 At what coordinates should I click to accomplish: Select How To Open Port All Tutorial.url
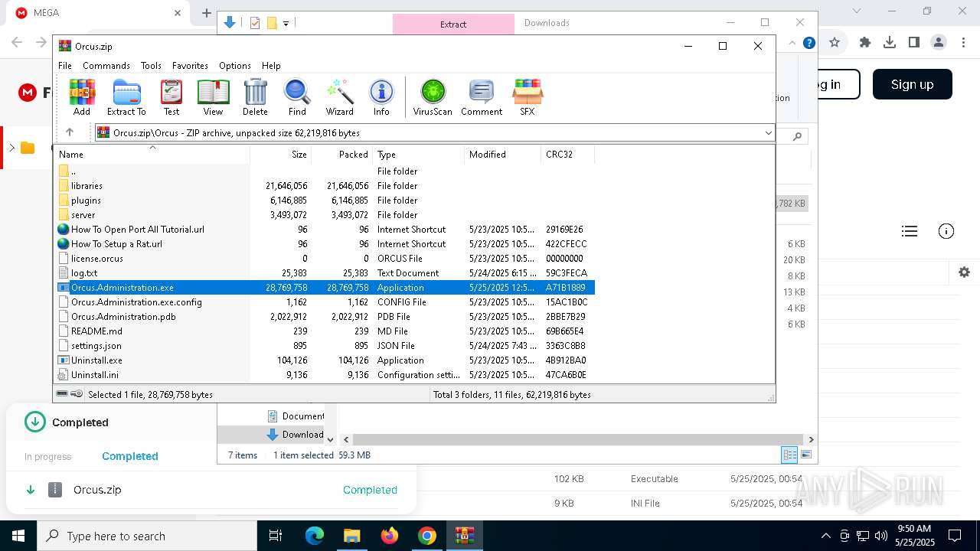coord(325,230)
